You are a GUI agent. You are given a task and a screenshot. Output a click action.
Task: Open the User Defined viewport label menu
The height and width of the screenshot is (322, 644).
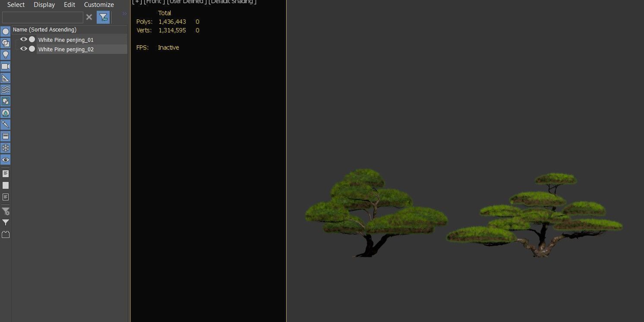point(187,2)
